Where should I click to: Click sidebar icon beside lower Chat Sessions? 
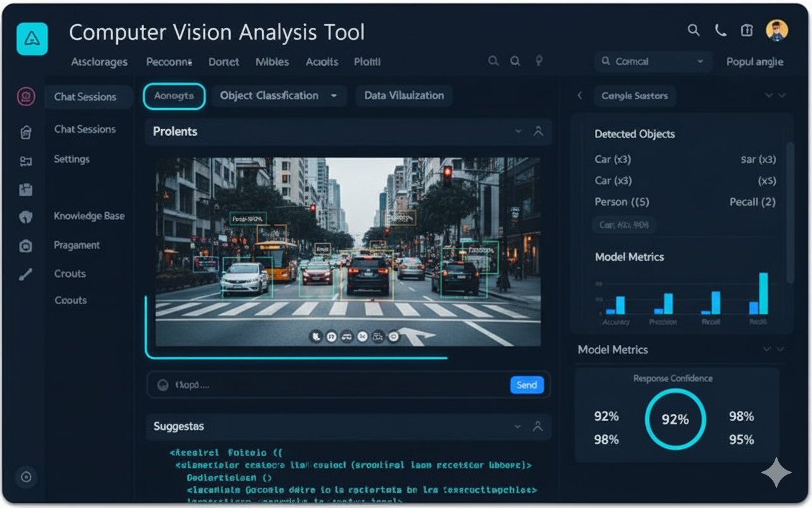point(25,132)
